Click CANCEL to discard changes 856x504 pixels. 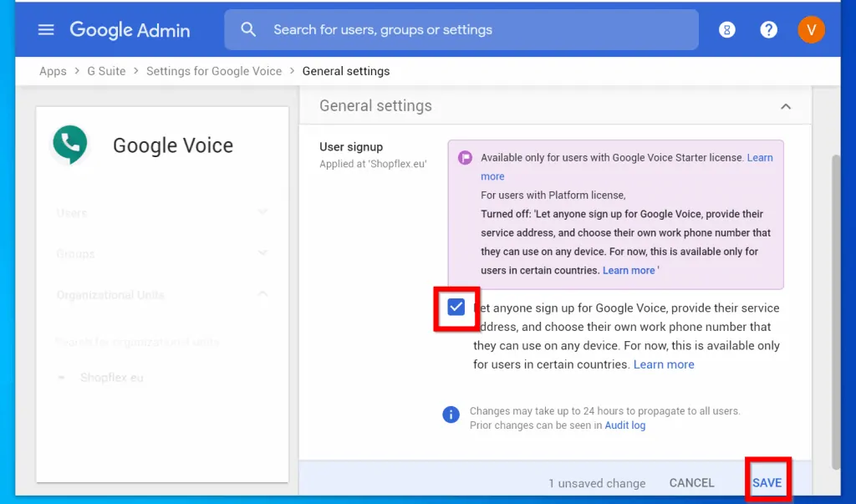(691, 482)
